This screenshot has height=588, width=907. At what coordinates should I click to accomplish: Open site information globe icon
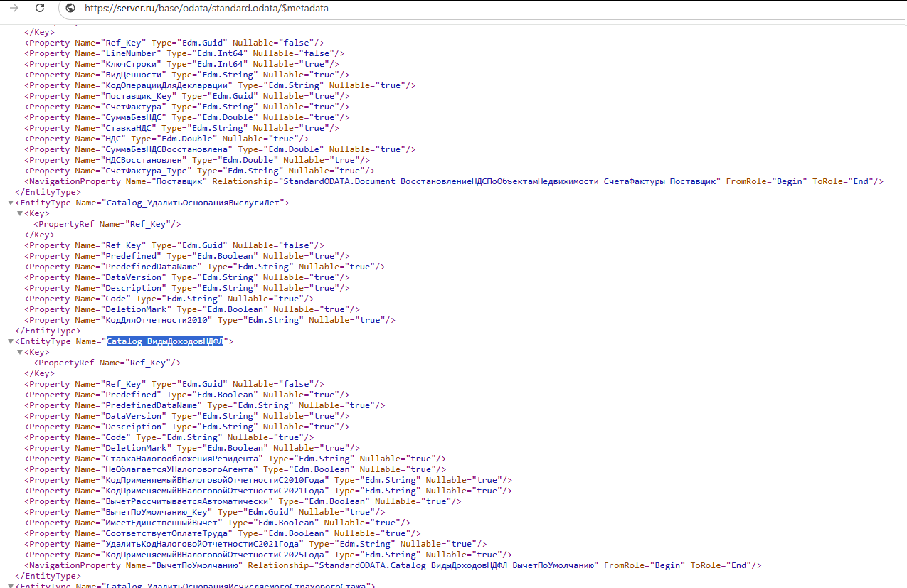click(70, 9)
